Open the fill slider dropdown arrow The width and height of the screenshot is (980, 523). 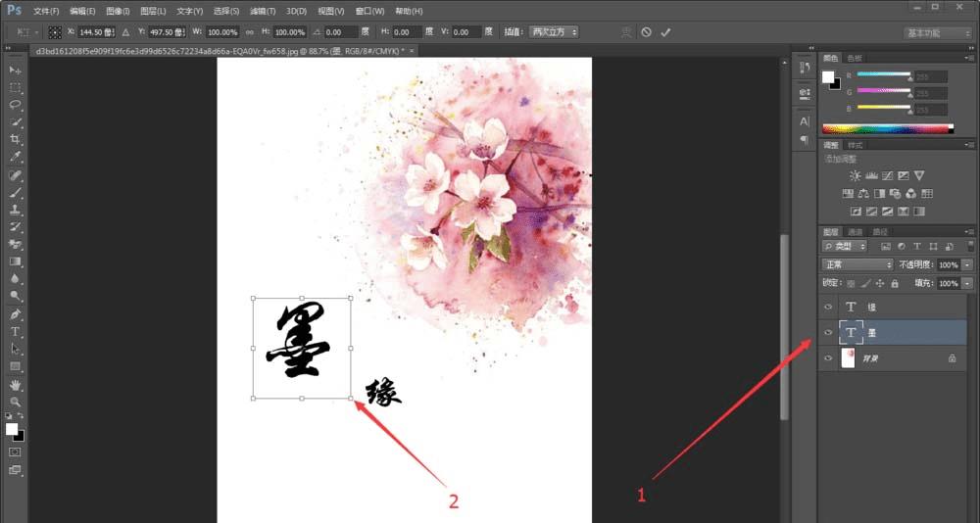point(967,283)
